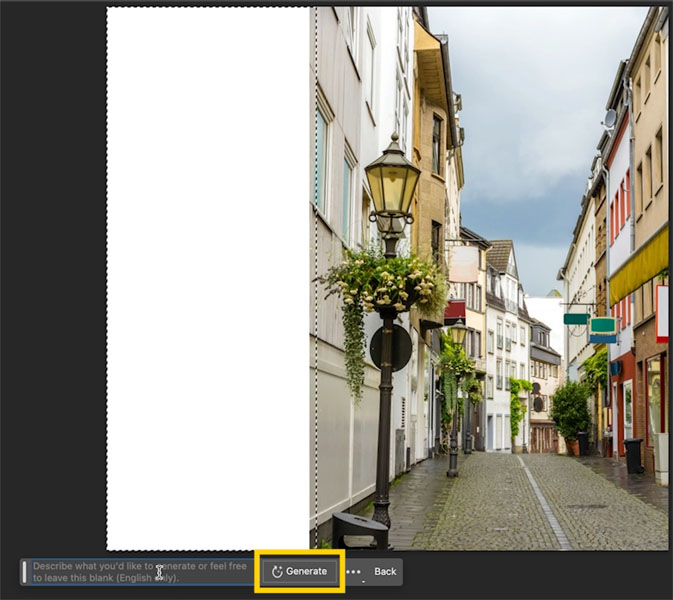The height and width of the screenshot is (600, 673).
Task: Click the black bollard beside the lamp base
Action: click(x=361, y=530)
